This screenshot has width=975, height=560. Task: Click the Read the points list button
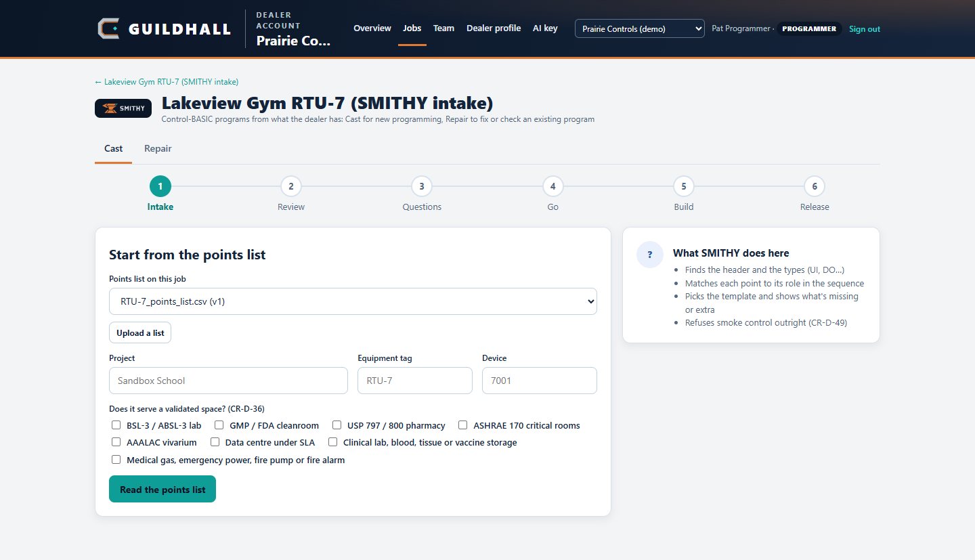tap(162, 489)
